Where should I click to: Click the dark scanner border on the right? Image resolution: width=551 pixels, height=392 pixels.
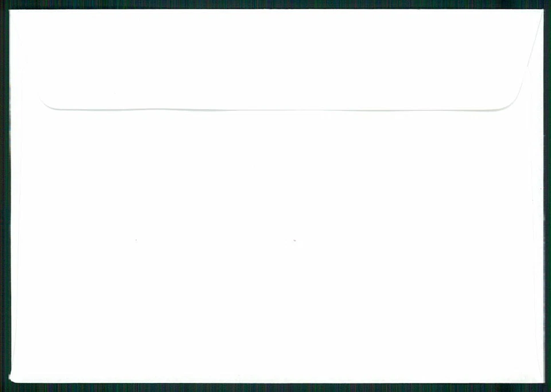click(x=548, y=196)
